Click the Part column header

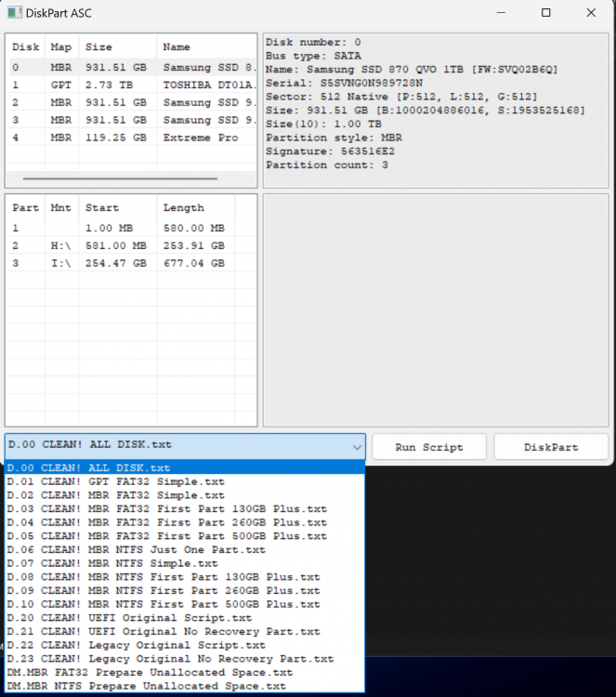tap(26, 207)
